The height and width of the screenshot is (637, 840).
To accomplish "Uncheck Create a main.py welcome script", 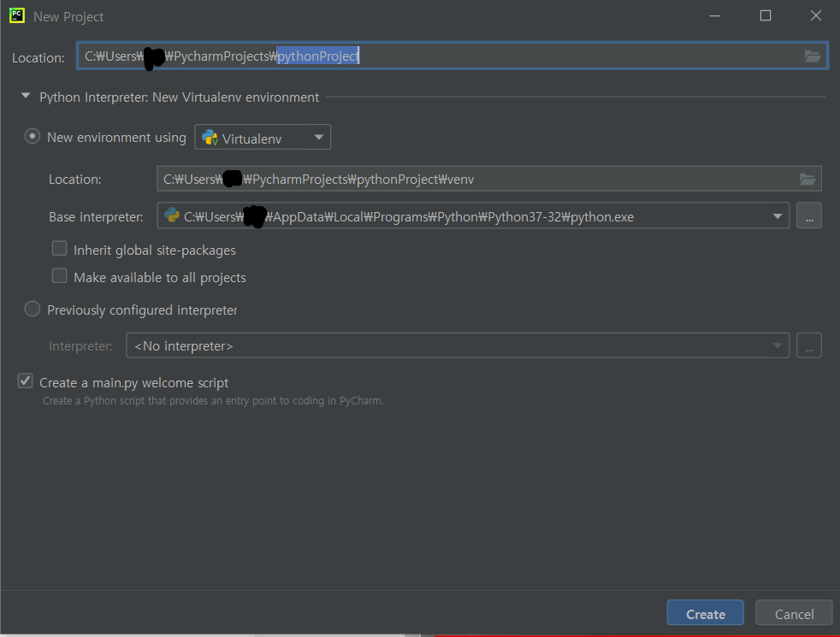I will click(25, 381).
